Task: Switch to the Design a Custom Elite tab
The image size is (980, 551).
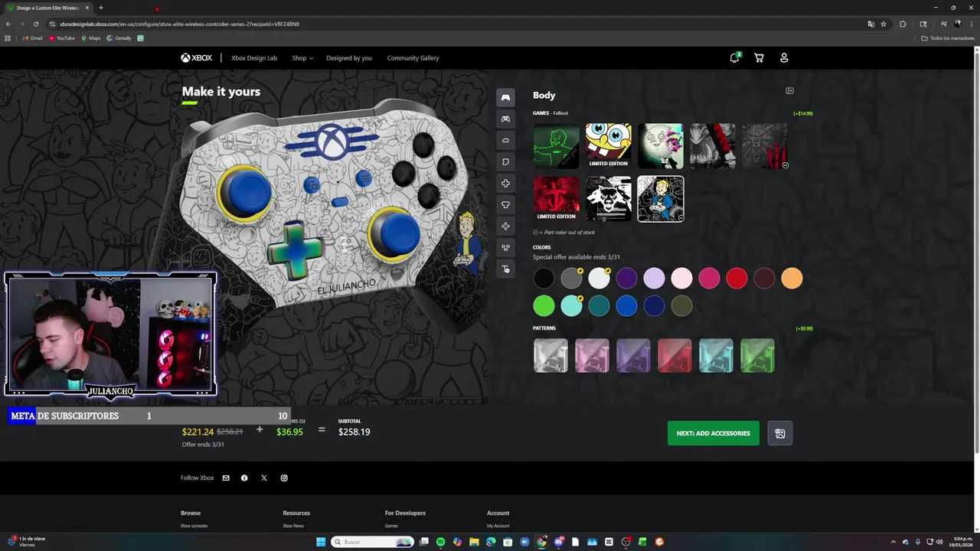Action: click(47, 8)
